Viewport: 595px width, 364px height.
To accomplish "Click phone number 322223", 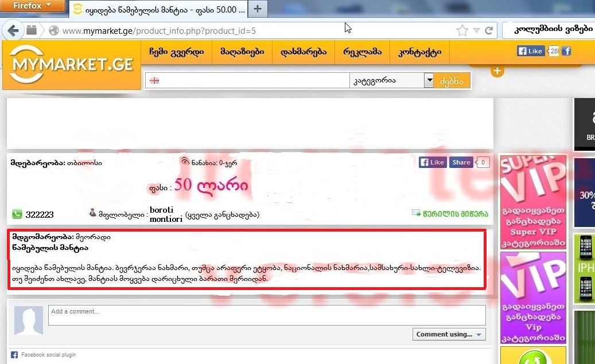I will point(40,214).
